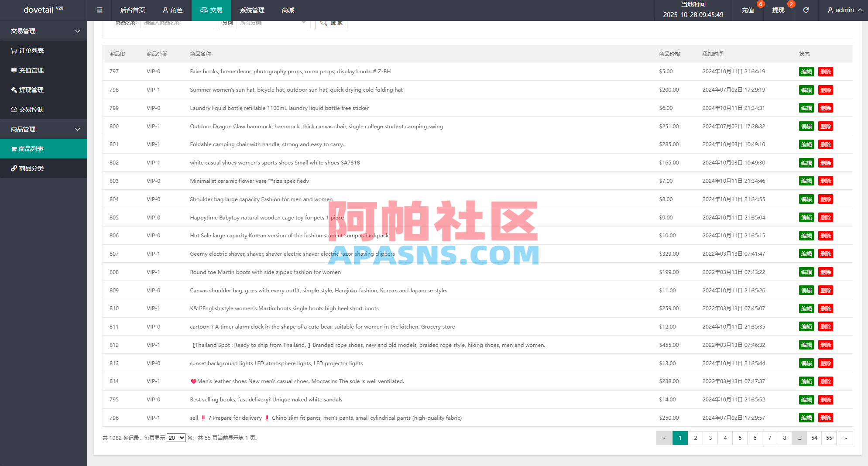Click product name 'Foldable camping chair with handle'
The height and width of the screenshot is (466, 868).
coord(267,144)
